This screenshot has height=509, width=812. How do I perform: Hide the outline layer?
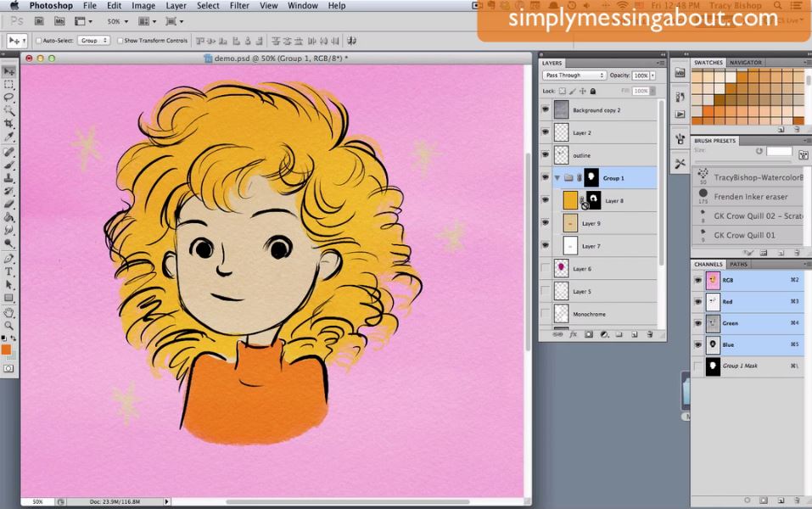tap(546, 154)
